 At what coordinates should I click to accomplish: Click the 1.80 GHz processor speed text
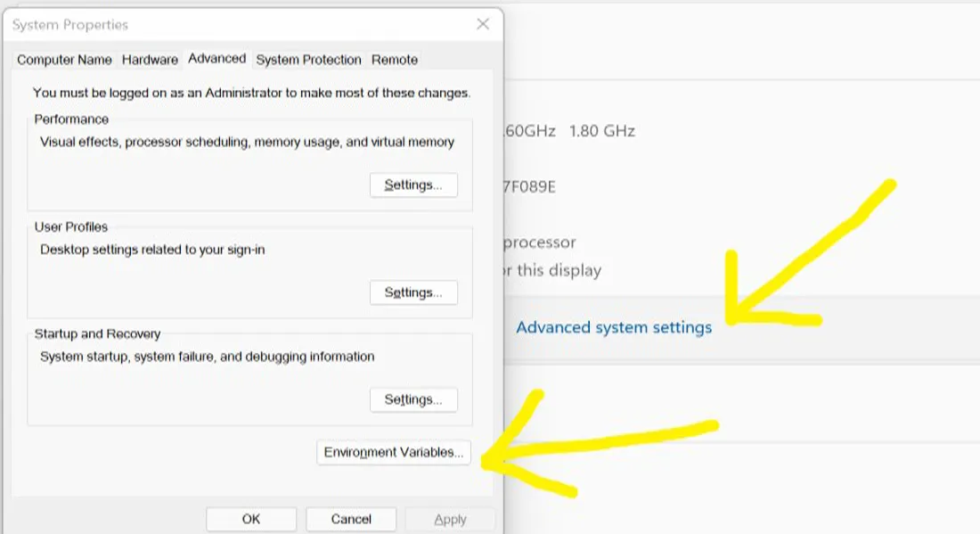click(x=601, y=131)
